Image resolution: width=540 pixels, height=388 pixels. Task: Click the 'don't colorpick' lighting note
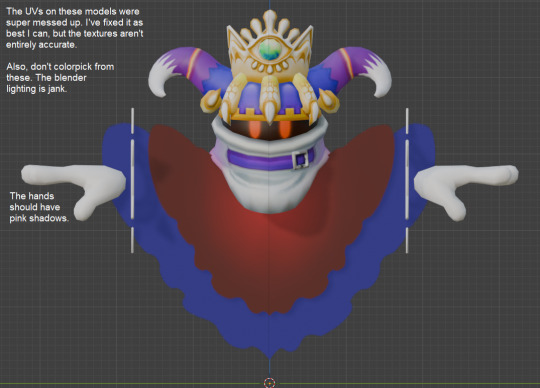click(60, 77)
